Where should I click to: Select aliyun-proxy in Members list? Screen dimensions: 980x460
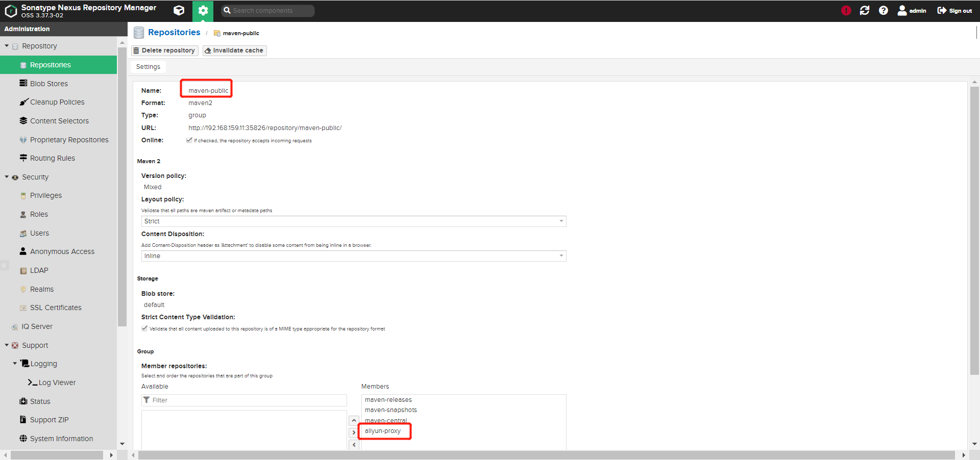382,431
